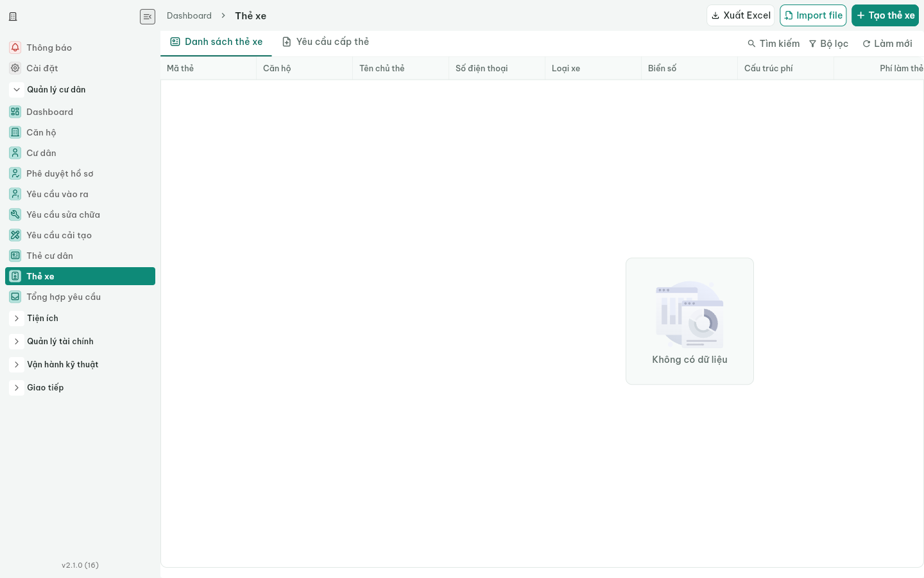Click the Tên chủ thẻ column header
Image resolution: width=924 pixels, height=578 pixels.
tap(401, 68)
